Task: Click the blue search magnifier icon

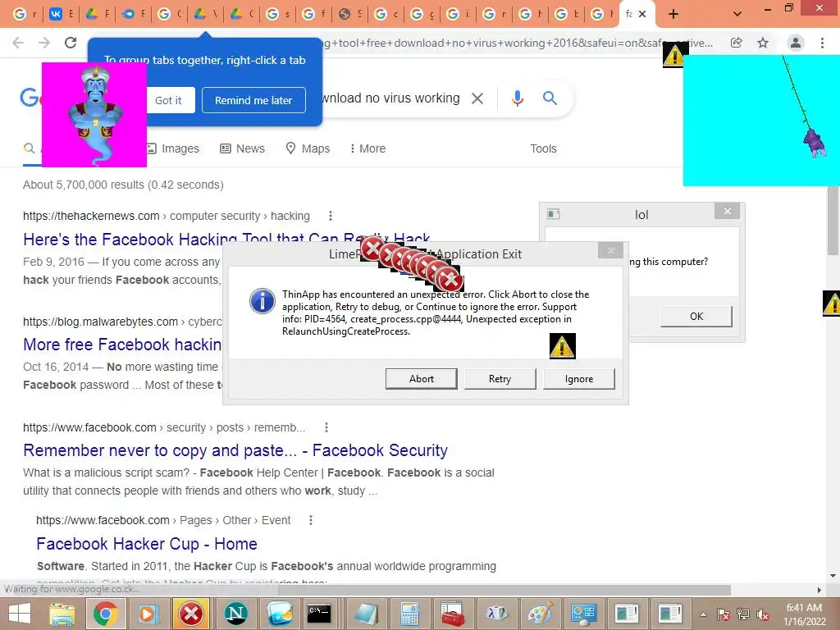Action: pyautogui.click(x=550, y=98)
